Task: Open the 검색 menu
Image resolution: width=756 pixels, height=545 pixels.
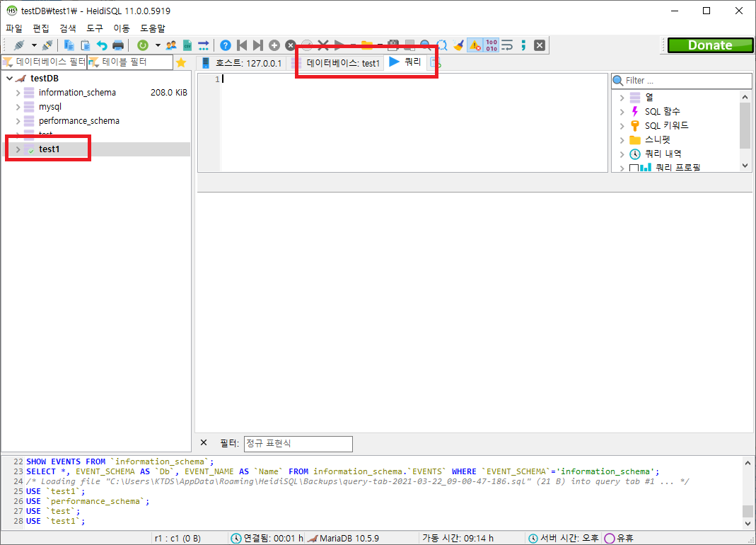Action: tap(68, 28)
